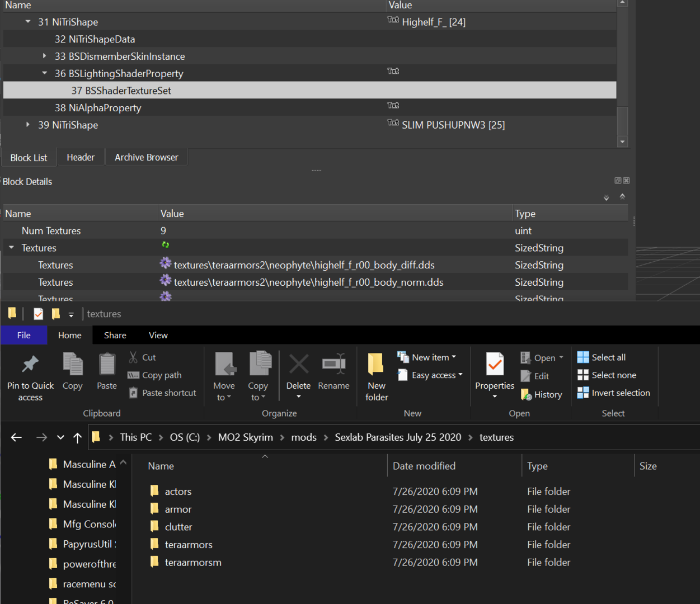Click the double-up chevron in Block Details
This screenshot has width=700, height=604.
coord(622,196)
